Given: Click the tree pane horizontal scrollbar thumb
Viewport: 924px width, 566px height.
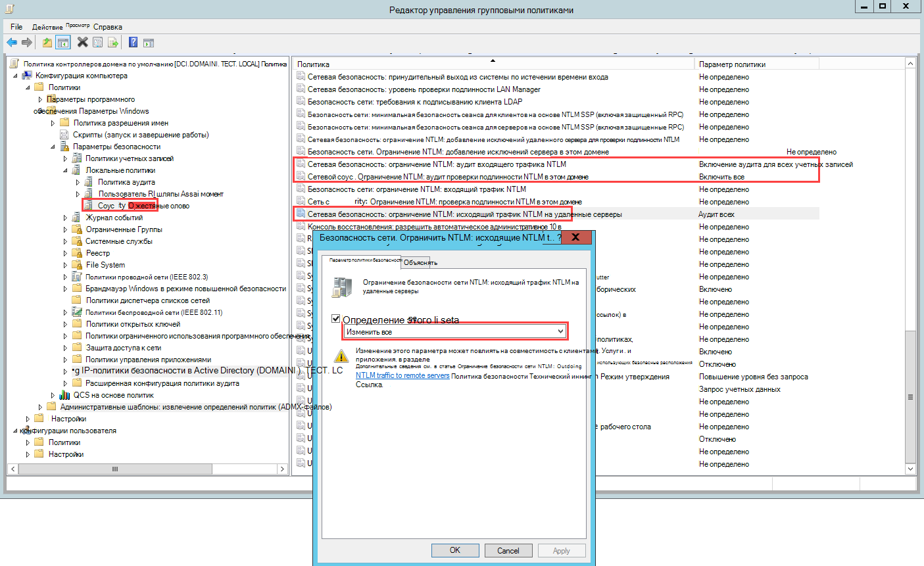Looking at the screenshot, I should pos(116,469).
